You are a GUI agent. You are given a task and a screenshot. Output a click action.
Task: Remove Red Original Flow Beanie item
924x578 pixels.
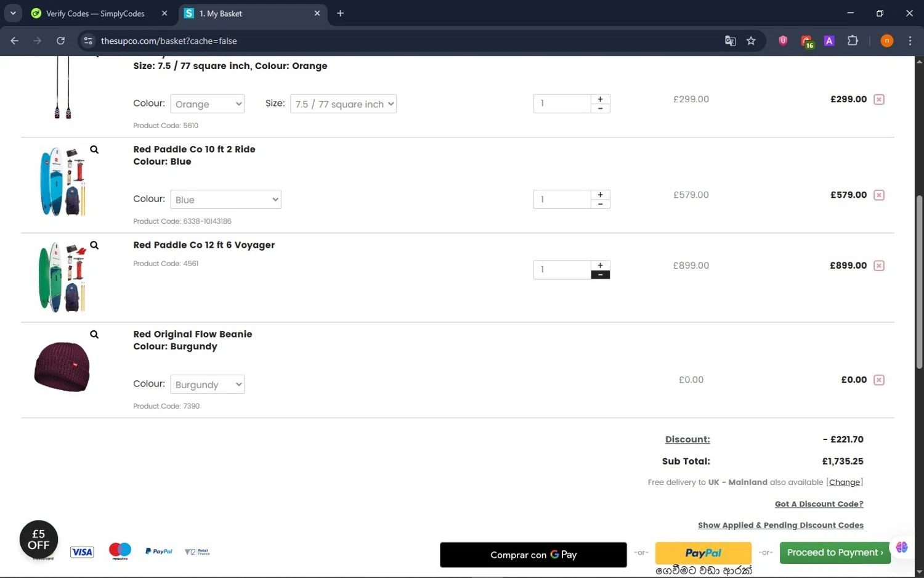(x=879, y=380)
